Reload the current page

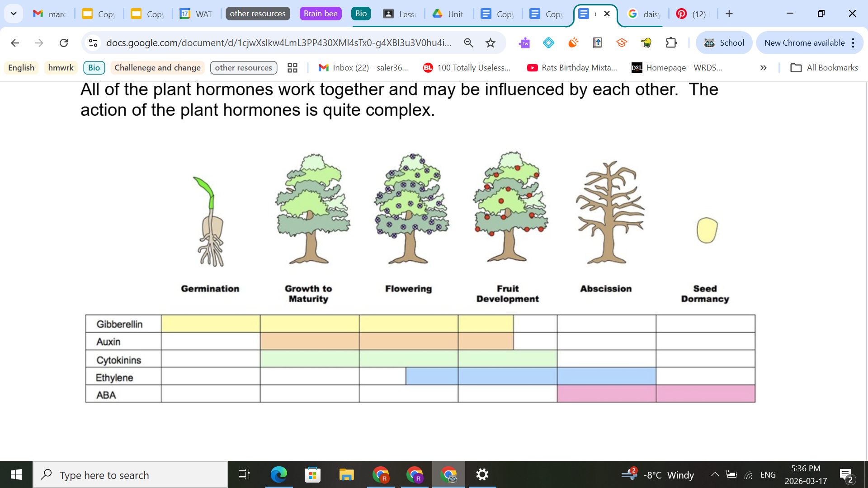[x=64, y=43]
